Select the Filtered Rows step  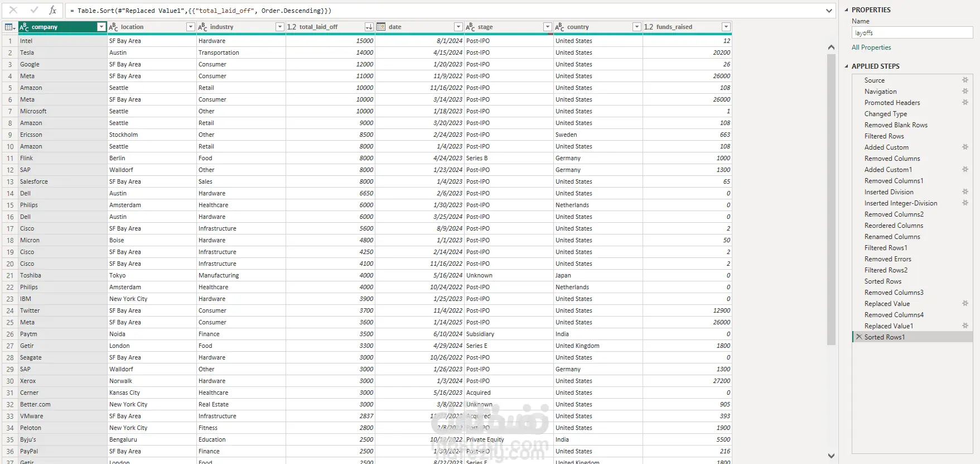point(884,136)
